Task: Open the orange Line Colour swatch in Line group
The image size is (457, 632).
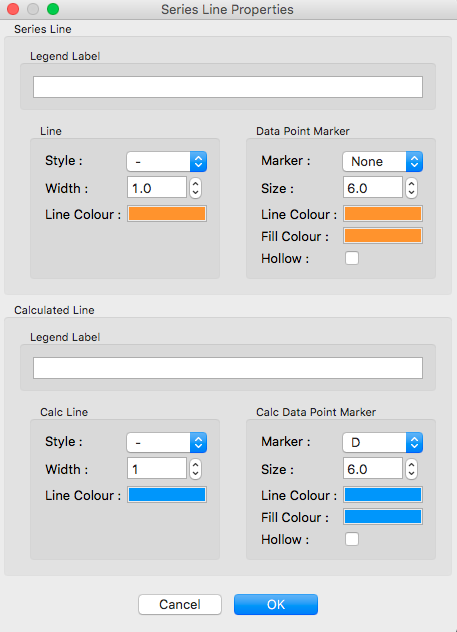Action: tap(167, 214)
